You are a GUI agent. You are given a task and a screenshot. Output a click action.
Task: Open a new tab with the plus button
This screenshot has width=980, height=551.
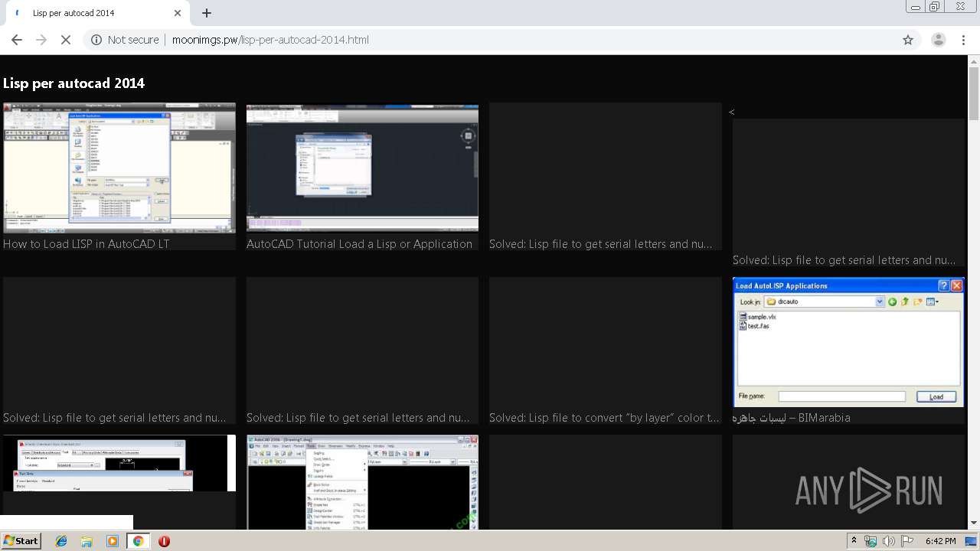tap(207, 13)
